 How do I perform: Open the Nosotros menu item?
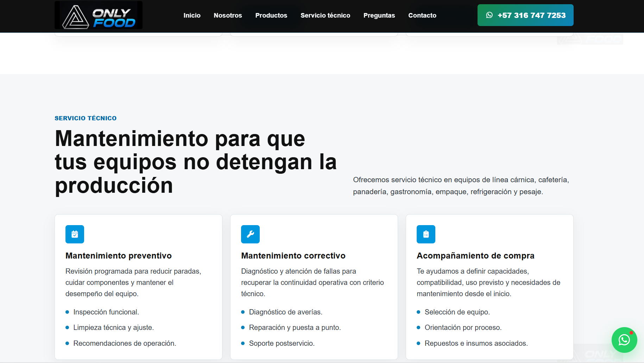pyautogui.click(x=228, y=15)
